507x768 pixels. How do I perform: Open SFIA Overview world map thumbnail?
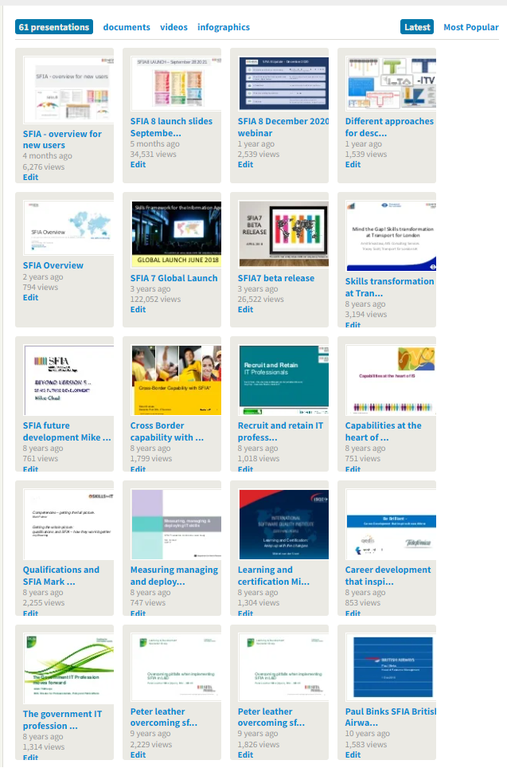[68, 227]
